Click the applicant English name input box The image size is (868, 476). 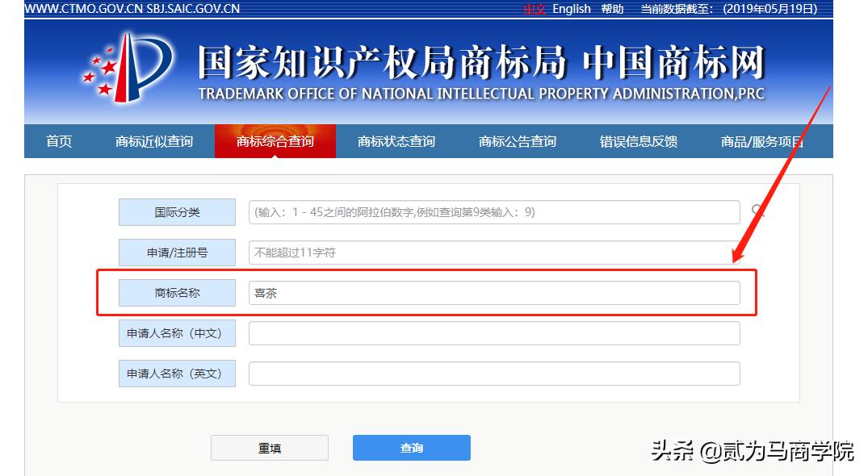click(493, 373)
